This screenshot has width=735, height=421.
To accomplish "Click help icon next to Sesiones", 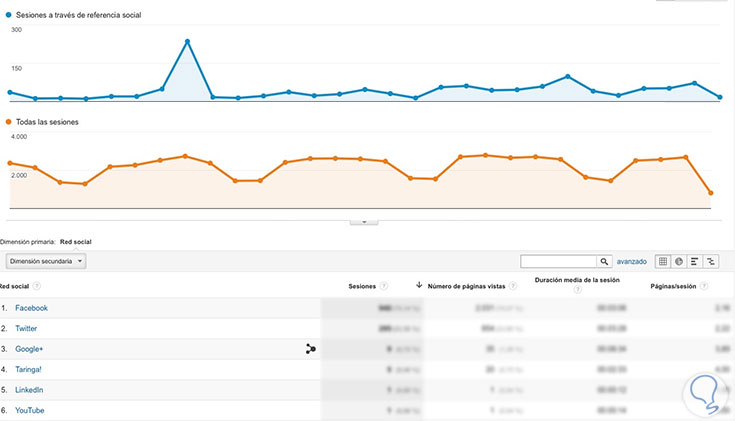I will (384, 287).
